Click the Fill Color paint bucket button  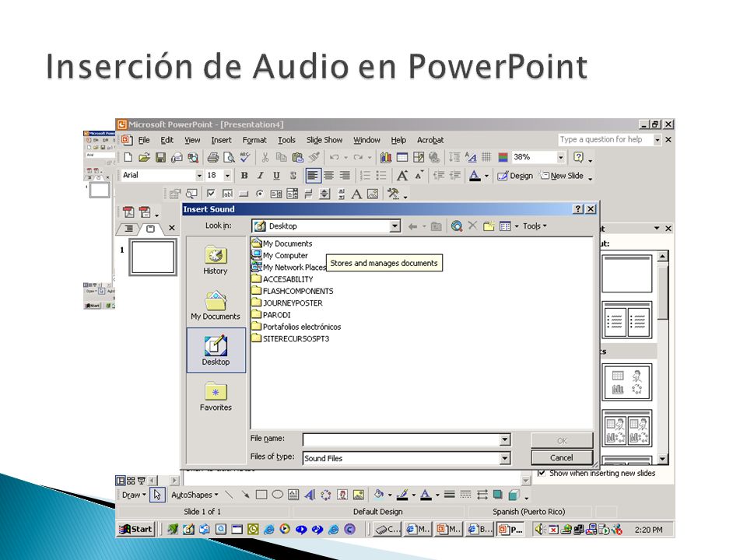tap(379, 495)
